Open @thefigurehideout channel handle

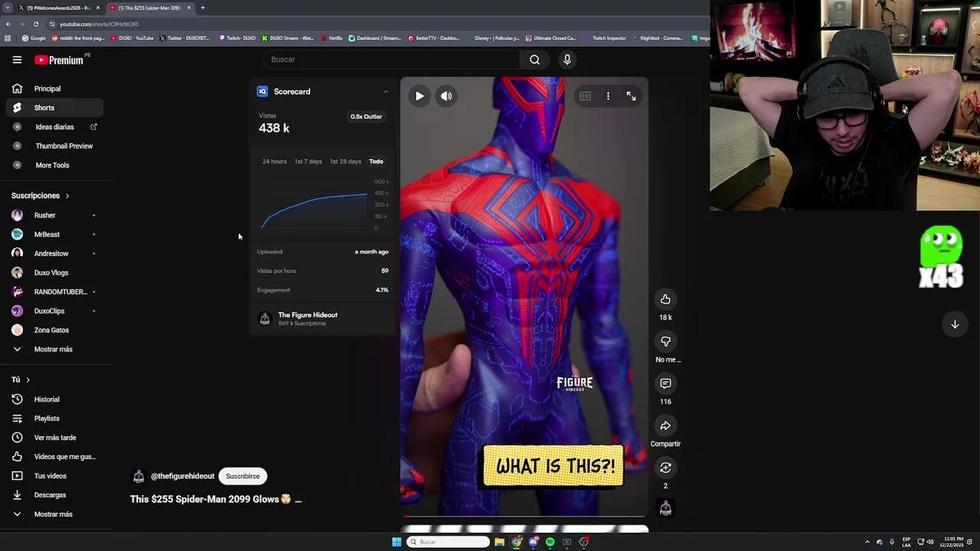point(182,476)
